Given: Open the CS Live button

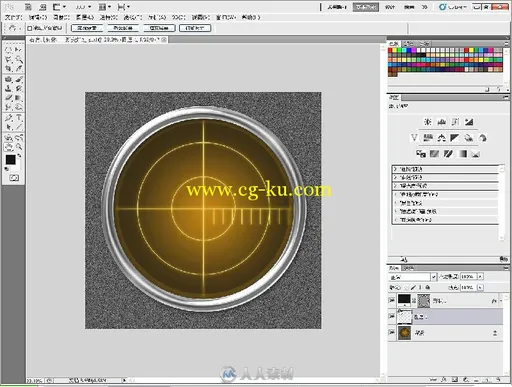Looking at the screenshot, I should [453, 7].
